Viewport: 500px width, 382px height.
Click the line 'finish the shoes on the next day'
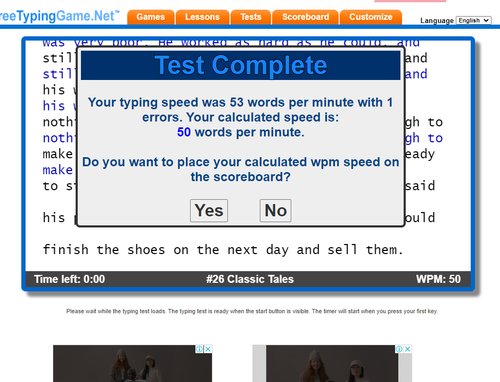click(223, 250)
